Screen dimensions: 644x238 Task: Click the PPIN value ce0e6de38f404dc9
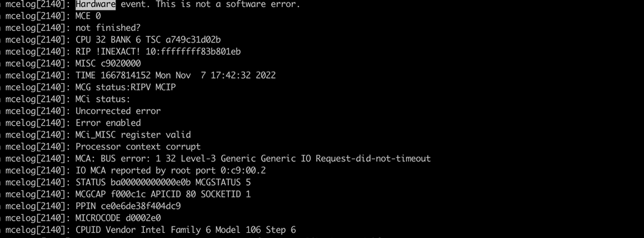(x=141, y=206)
